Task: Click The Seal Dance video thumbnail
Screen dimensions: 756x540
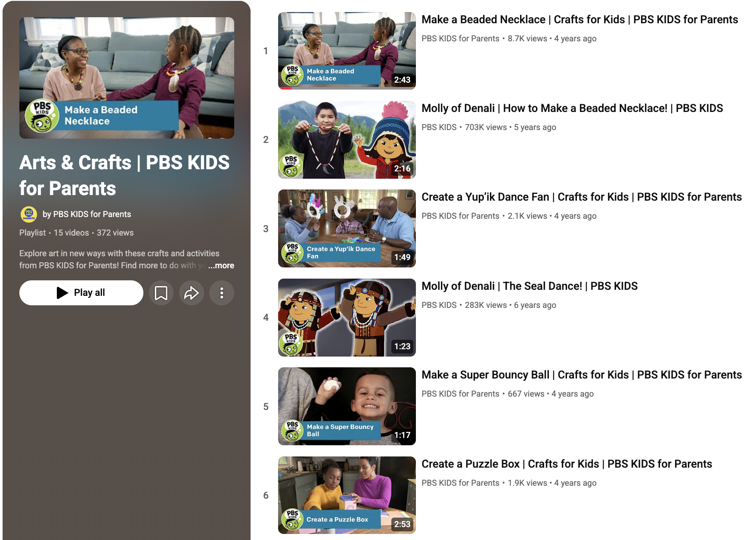Action: click(347, 317)
